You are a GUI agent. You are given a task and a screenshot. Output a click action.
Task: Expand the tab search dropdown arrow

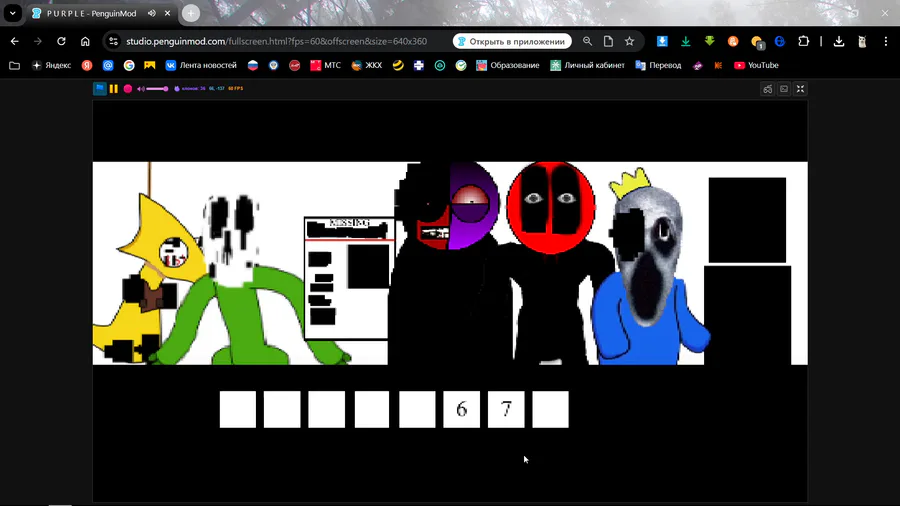(x=13, y=13)
